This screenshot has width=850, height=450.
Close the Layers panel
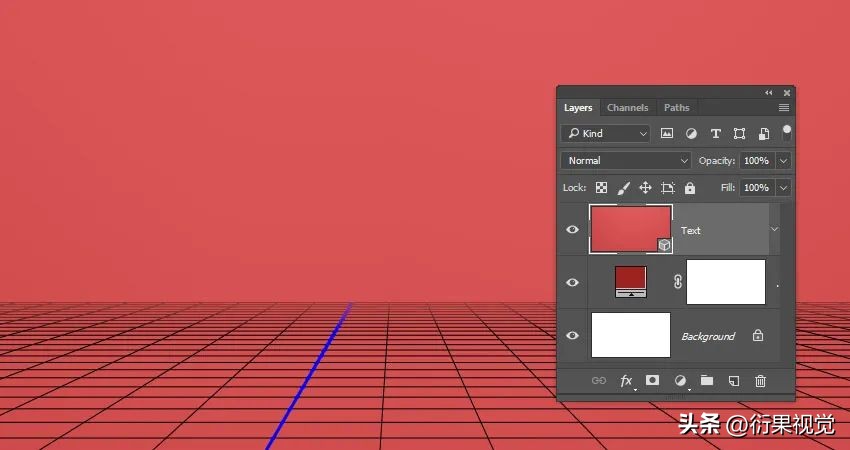(787, 93)
